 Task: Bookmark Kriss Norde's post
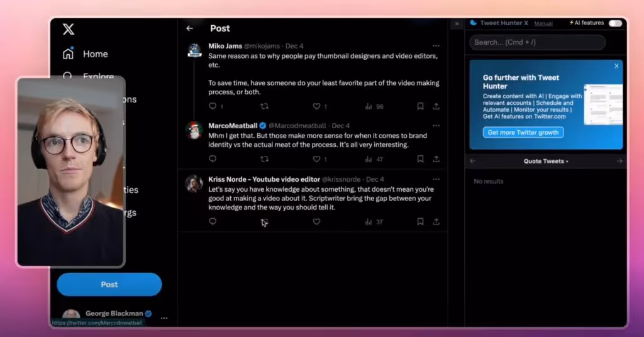pyautogui.click(x=420, y=222)
